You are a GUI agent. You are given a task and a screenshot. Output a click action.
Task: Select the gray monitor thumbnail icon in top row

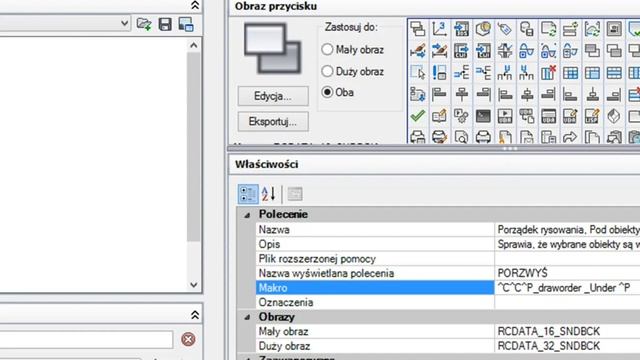pos(614,29)
